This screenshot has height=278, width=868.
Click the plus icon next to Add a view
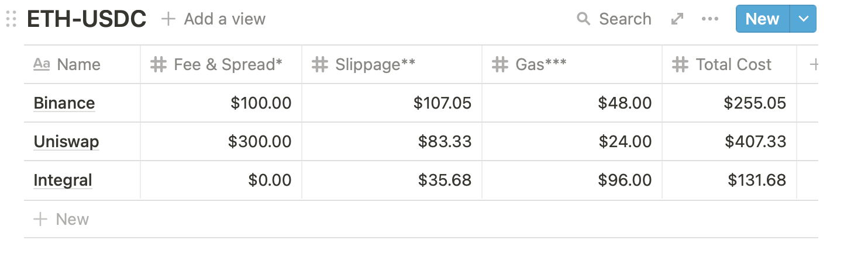pos(168,19)
